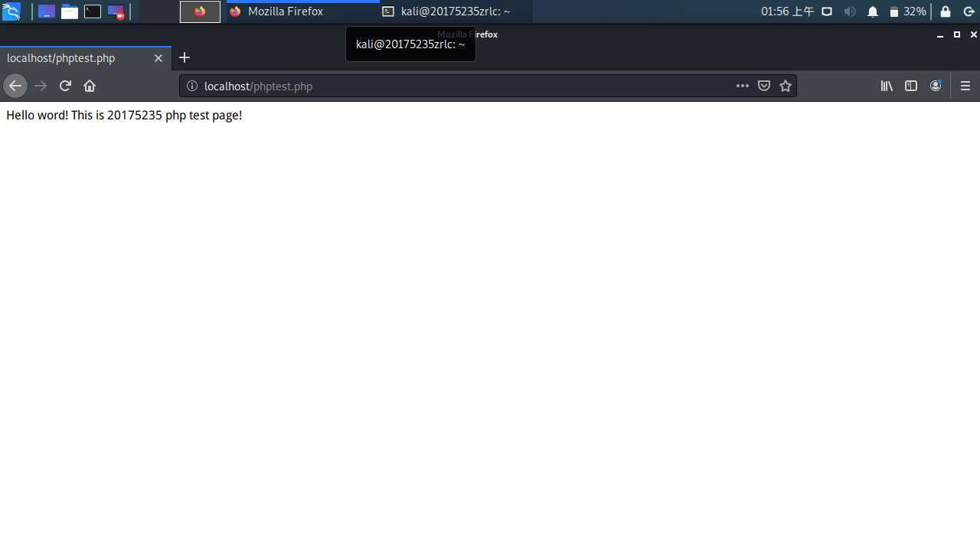Image resolution: width=980 pixels, height=551 pixels.
Task: Reload the current page
Action: pos(65,86)
